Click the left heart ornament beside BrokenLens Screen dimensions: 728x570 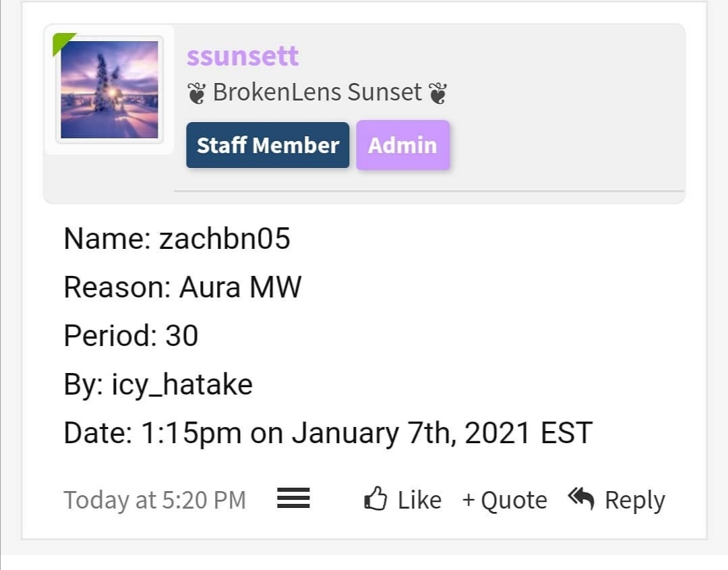tap(196, 93)
